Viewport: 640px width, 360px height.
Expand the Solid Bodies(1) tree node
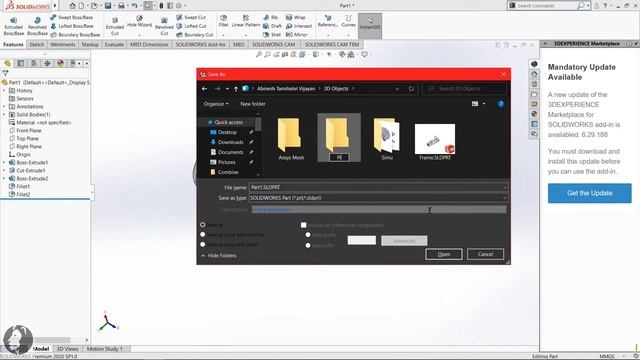coord(4,114)
